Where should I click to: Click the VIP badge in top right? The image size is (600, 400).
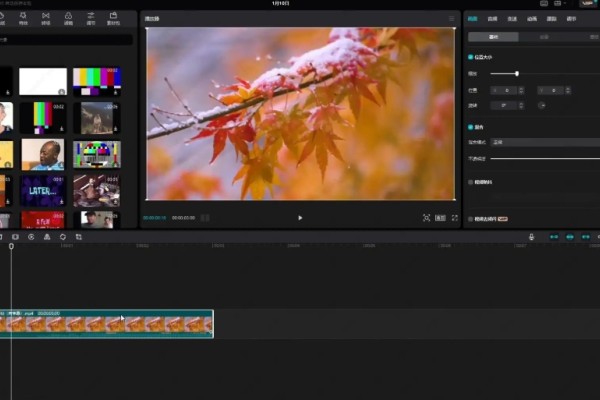pyautogui.click(x=588, y=3)
